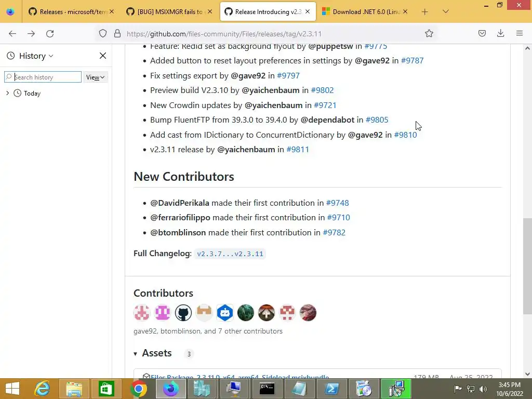This screenshot has width=532, height=399.
Task: Click the site security padlock icon
Action: pyautogui.click(x=117, y=34)
